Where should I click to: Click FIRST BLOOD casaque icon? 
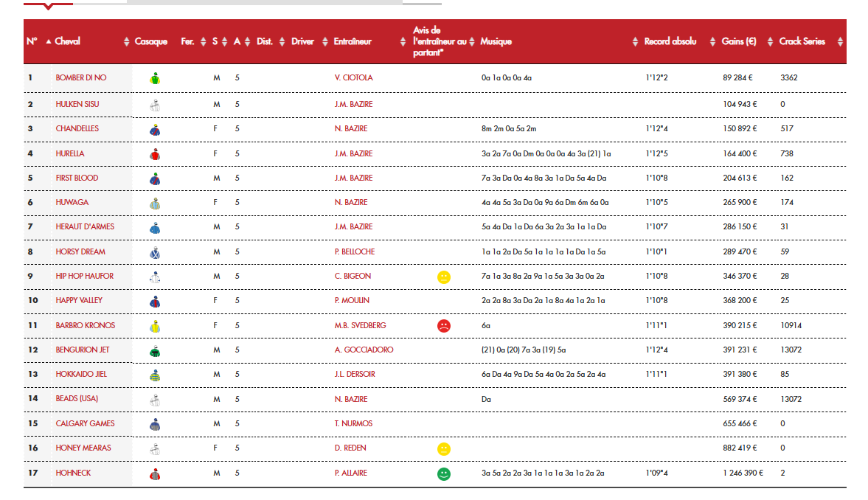point(155,179)
